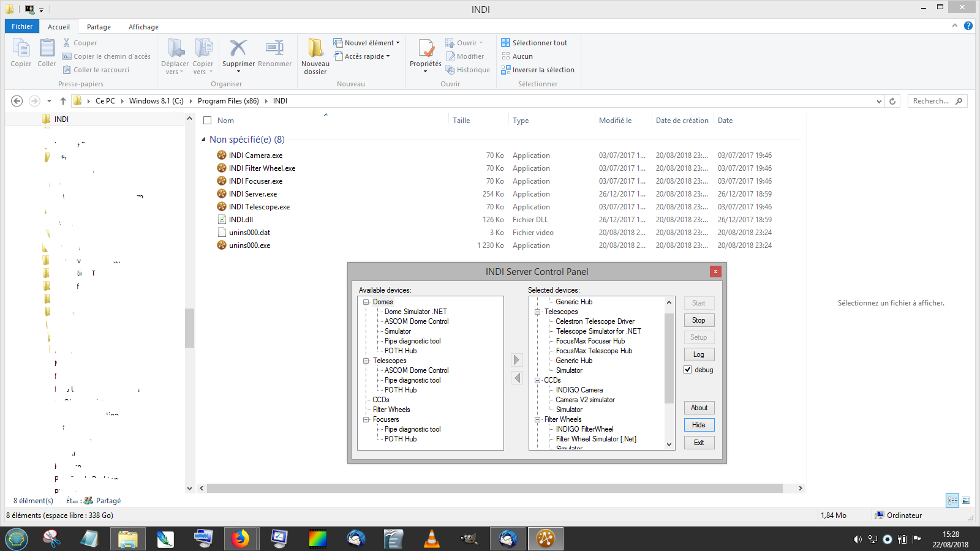Image resolution: width=980 pixels, height=551 pixels.
Task: Collapse the Domes node in Available devices
Action: click(x=366, y=302)
